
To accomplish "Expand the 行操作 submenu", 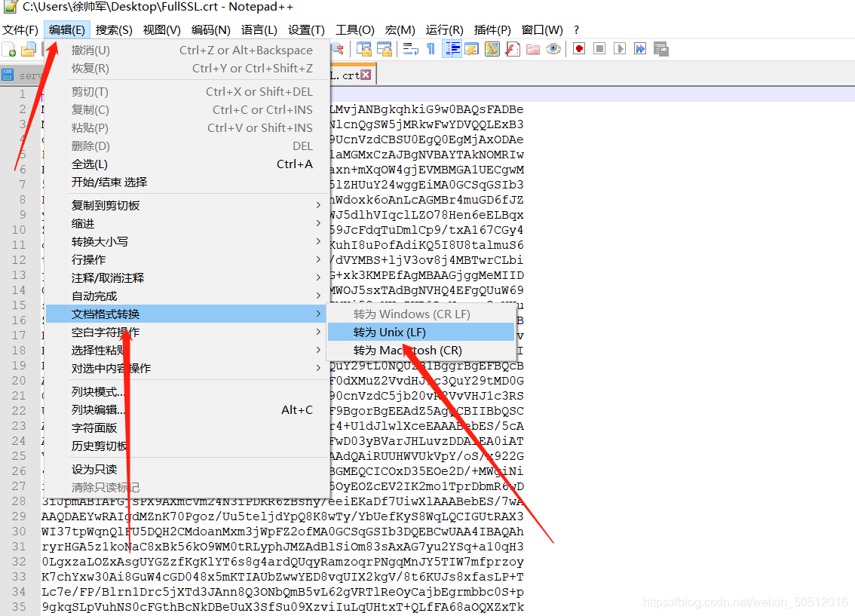I will [188, 259].
